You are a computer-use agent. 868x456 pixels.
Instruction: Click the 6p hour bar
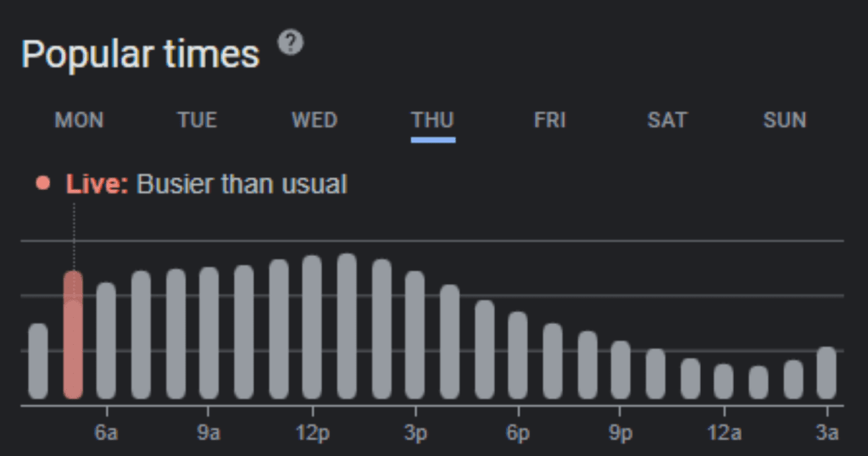[518, 355]
